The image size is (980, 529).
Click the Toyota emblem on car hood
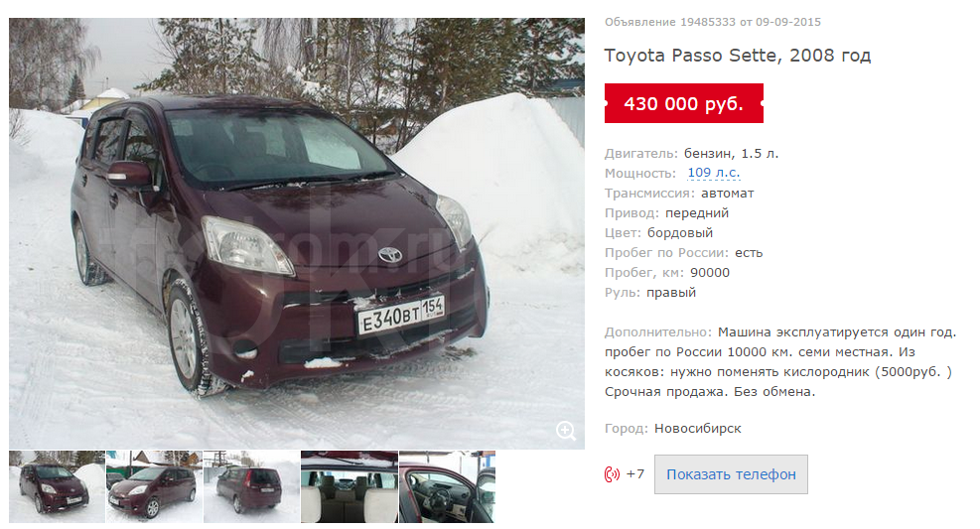390,254
